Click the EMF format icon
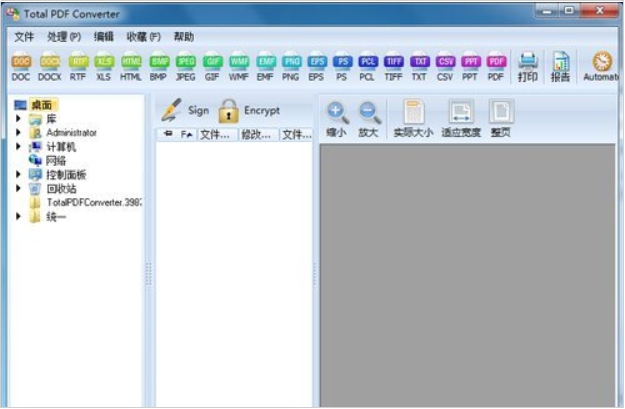 (265, 67)
